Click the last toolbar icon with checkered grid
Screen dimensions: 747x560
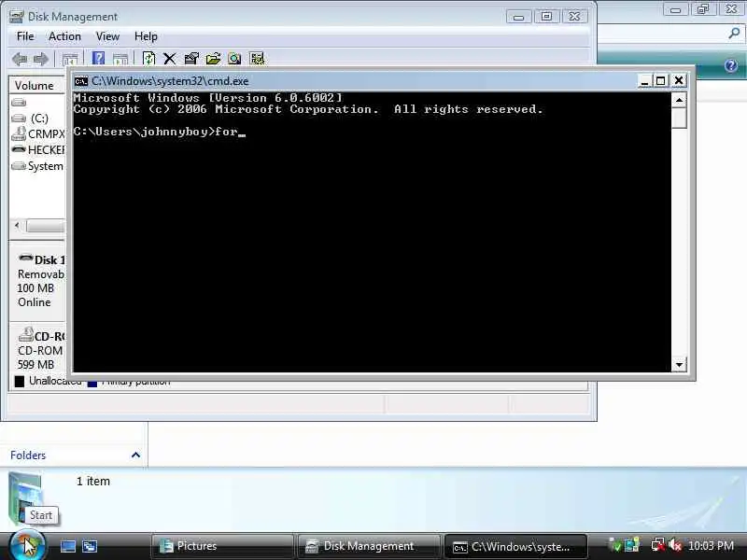click(x=257, y=59)
